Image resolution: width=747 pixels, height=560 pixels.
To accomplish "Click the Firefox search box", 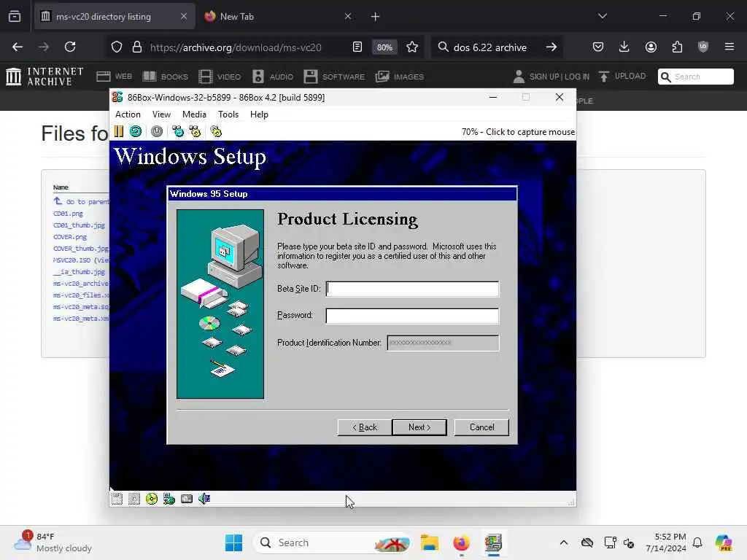I will (x=489, y=47).
